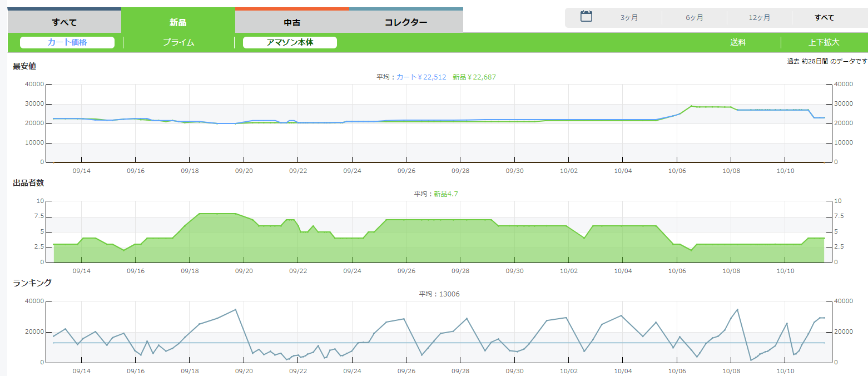868x376 pixels.
Task: Toggle the カート価格 filter
Action: click(x=67, y=42)
